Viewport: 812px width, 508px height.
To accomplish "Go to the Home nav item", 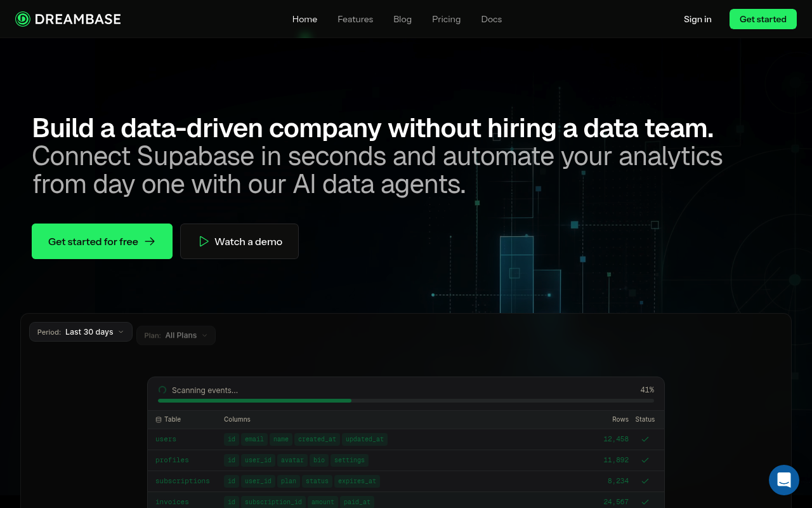I will 304,19.
